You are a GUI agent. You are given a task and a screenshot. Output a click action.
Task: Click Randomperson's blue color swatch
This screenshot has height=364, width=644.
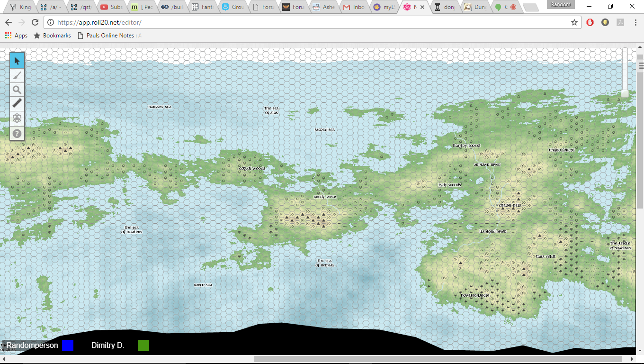(68, 346)
